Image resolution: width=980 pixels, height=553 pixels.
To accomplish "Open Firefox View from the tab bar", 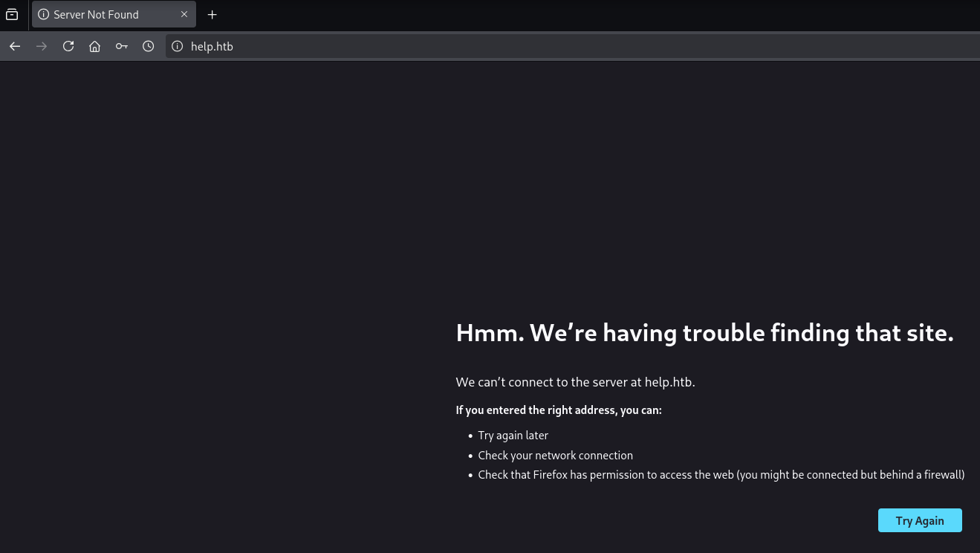I will 12,14.
